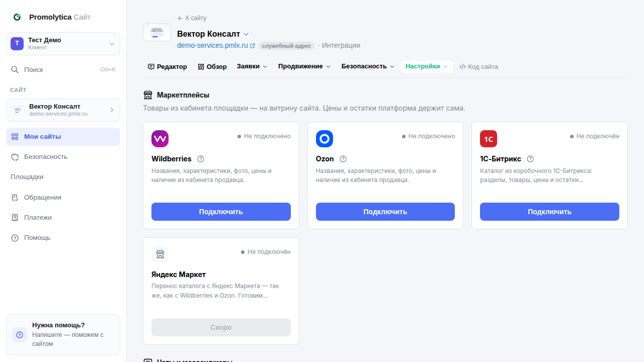Click the Интеграции breadcrumb text
This screenshot has width=644, height=362.
341,45
